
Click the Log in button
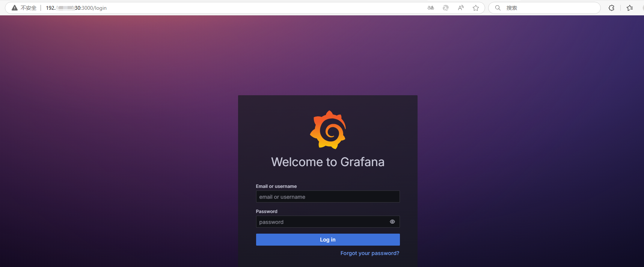pos(328,240)
